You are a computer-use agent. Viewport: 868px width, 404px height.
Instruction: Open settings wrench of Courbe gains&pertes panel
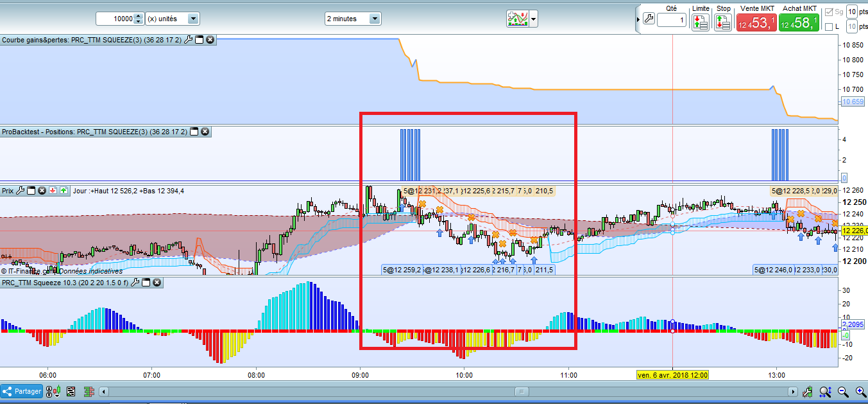(x=188, y=40)
